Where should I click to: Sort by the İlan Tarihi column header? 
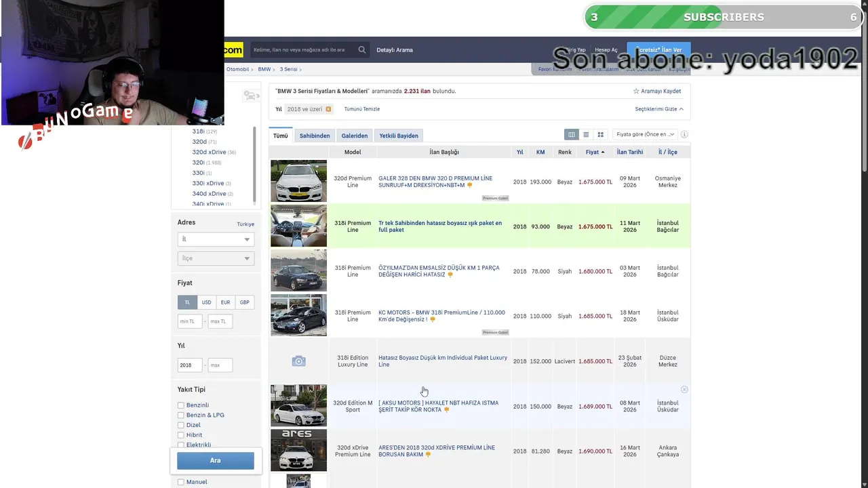point(630,152)
